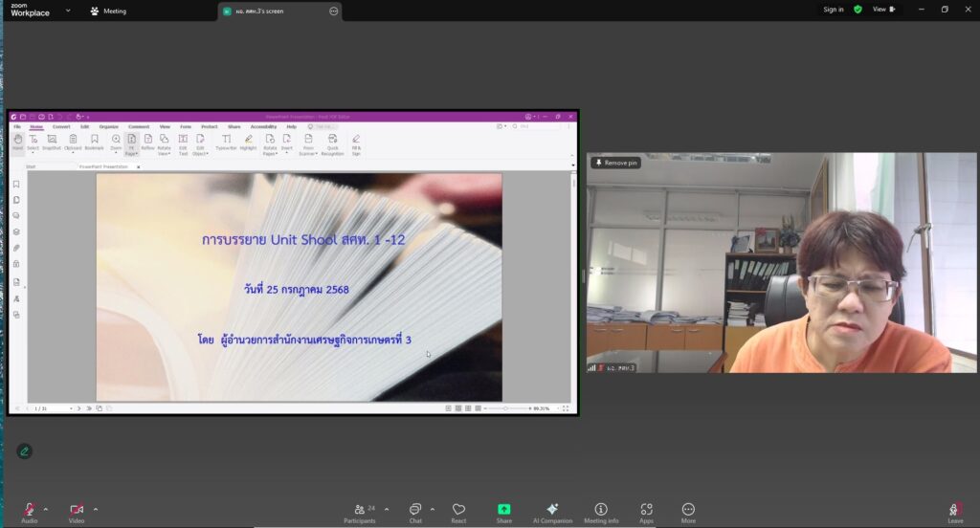Open the Chat panel
Viewport: 980px width, 528px height.
(415, 513)
